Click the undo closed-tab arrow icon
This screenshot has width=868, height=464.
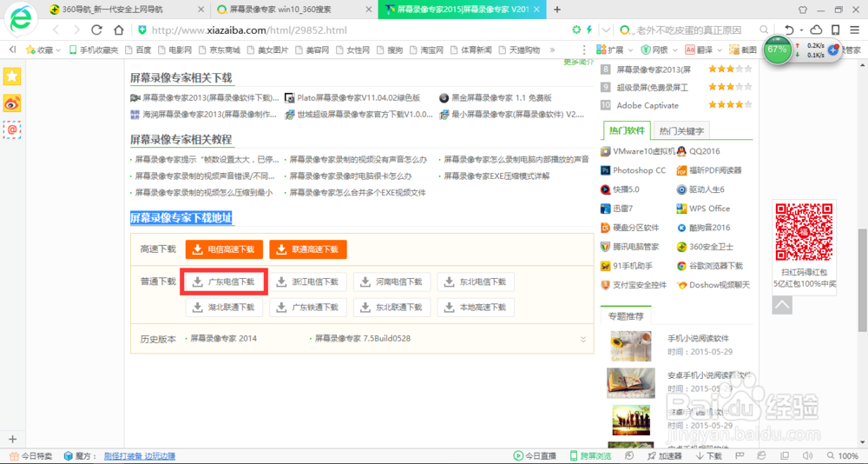click(789, 30)
